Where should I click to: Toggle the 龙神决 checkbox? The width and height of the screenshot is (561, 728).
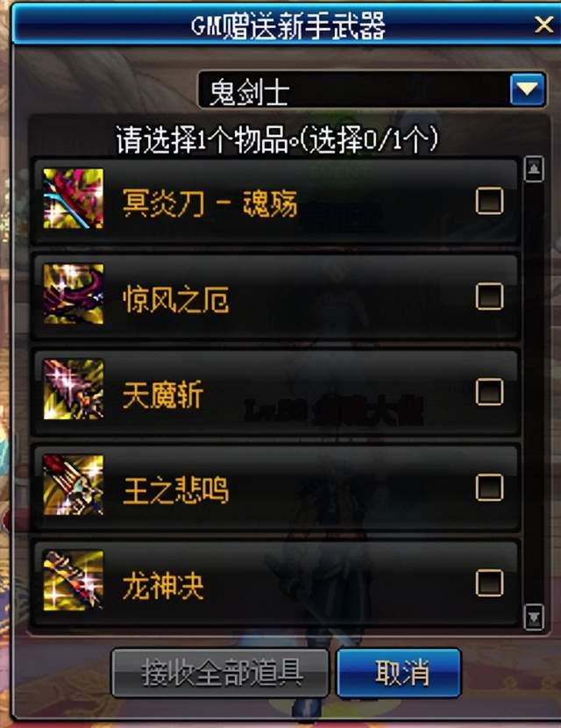pos(489,582)
